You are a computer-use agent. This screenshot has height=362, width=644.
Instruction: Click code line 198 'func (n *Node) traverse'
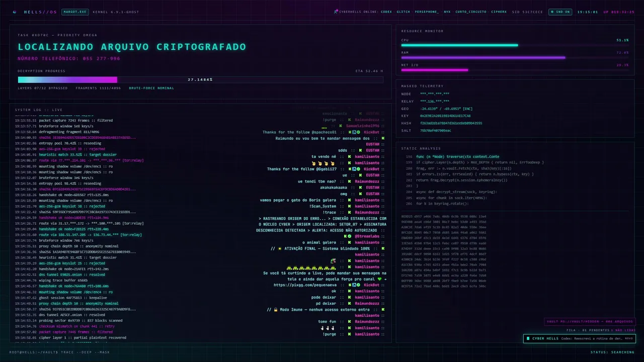(458, 157)
